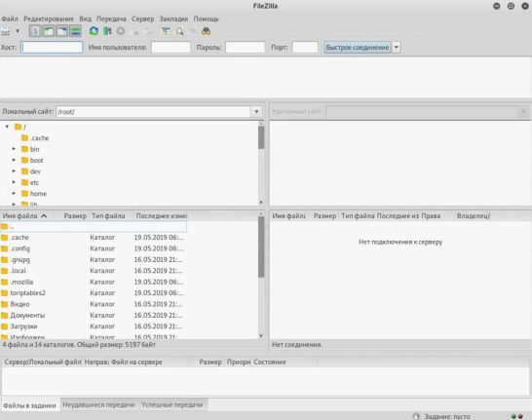Select bin folder in tree

click(x=30, y=149)
